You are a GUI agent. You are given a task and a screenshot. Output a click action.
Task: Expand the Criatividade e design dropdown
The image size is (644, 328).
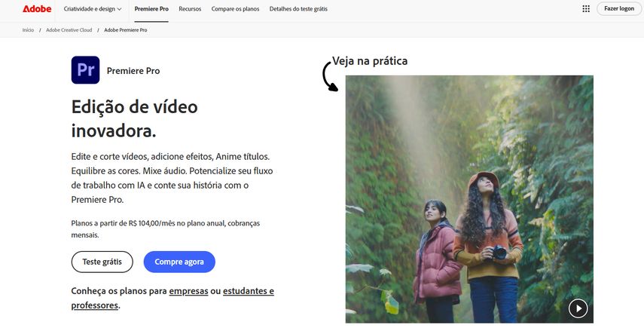tap(93, 8)
